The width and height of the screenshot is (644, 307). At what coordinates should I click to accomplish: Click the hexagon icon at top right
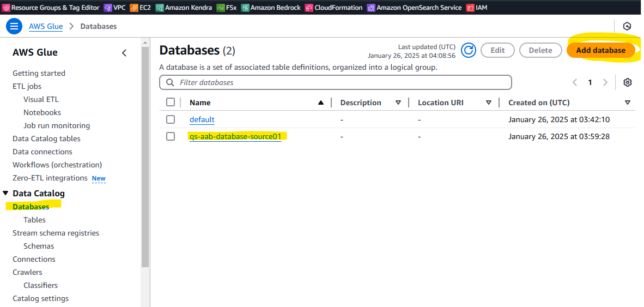click(x=627, y=27)
